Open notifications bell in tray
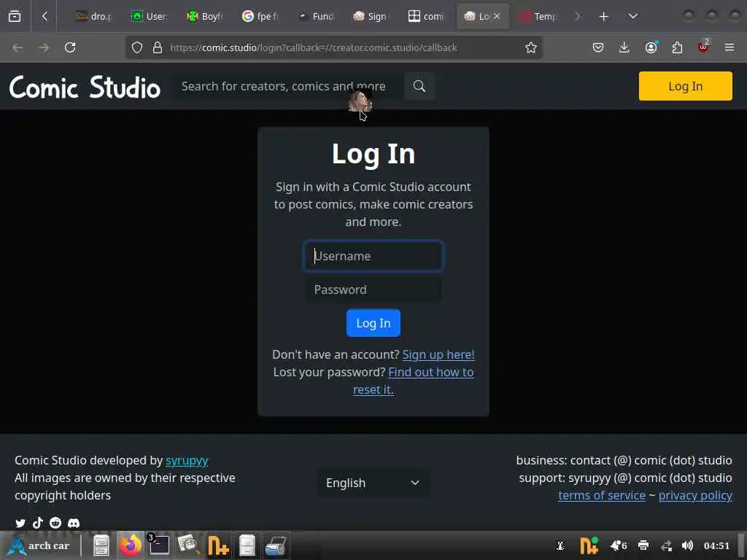Screen dimensions: 747x560 coord(619,545)
